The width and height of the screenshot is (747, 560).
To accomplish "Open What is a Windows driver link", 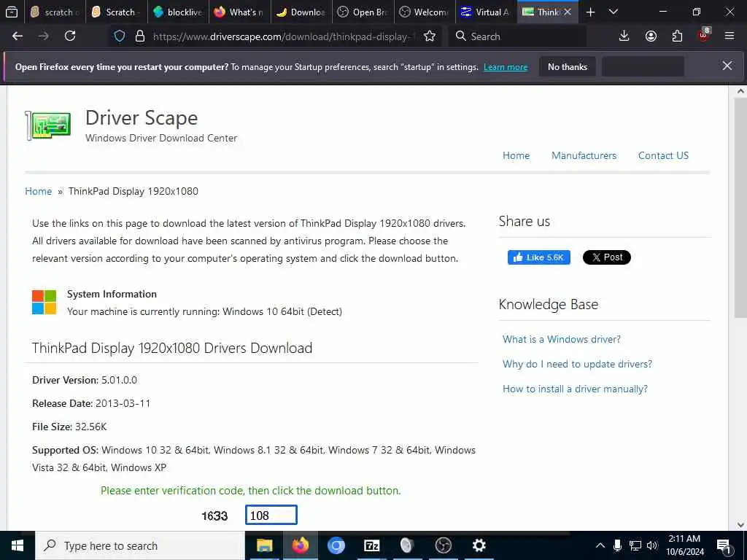I will [561, 339].
